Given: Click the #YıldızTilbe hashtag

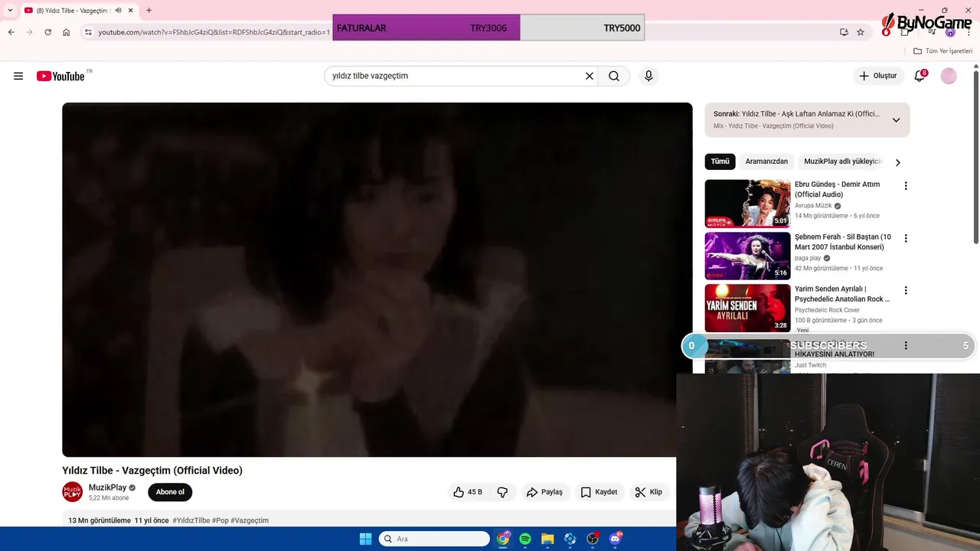Looking at the screenshot, I should tap(191, 520).
